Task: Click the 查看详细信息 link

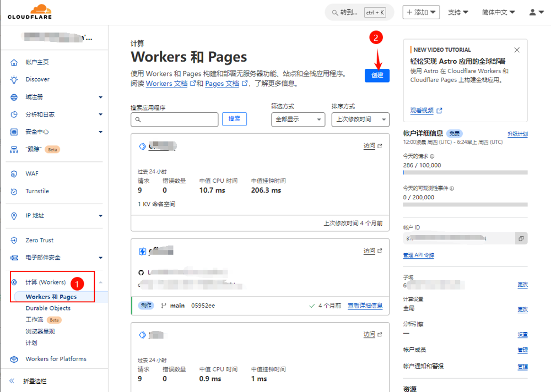Action: coord(365,306)
